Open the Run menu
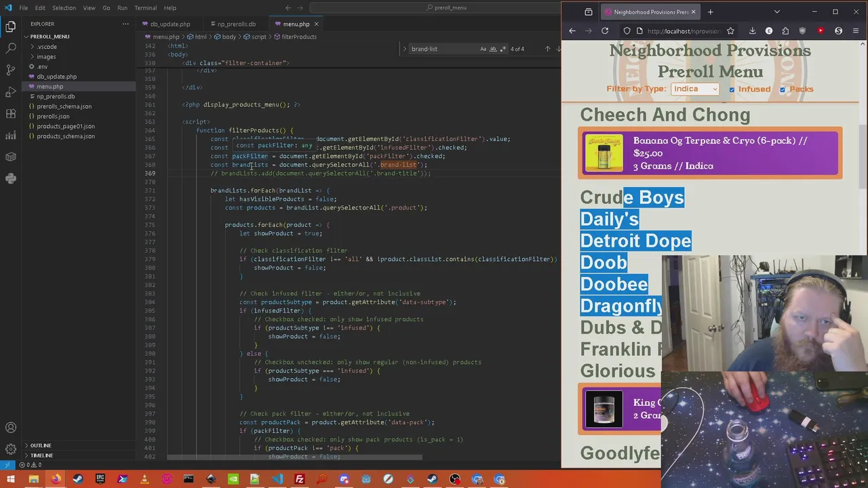The width and height of the screenshot is (868, 488). tap(122, 7)
